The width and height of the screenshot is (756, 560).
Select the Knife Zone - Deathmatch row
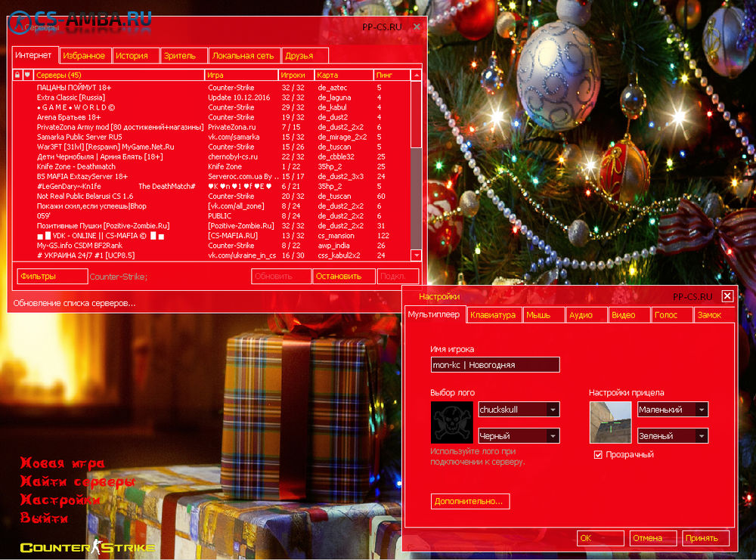pyautogui.click(x=212, y=166)
